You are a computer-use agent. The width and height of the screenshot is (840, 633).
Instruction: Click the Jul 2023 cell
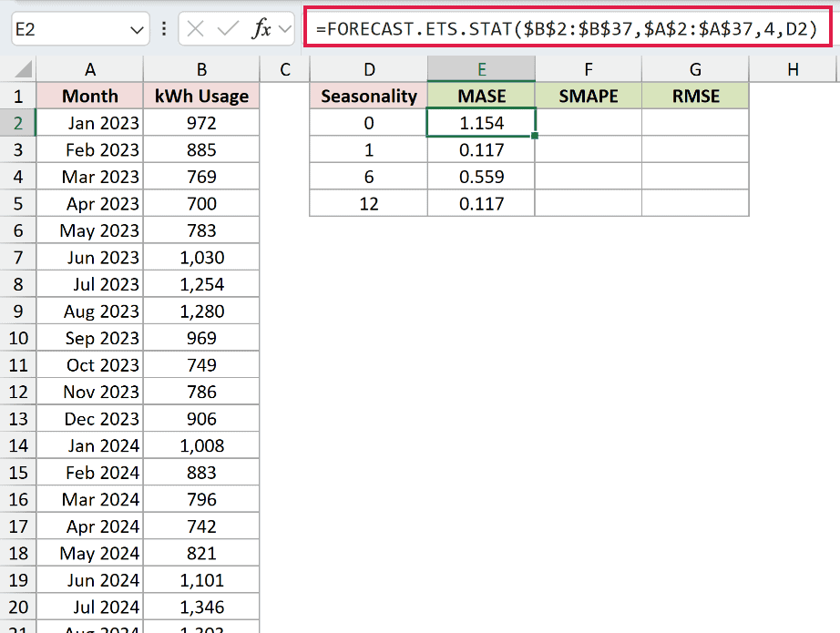pos(90,284)
